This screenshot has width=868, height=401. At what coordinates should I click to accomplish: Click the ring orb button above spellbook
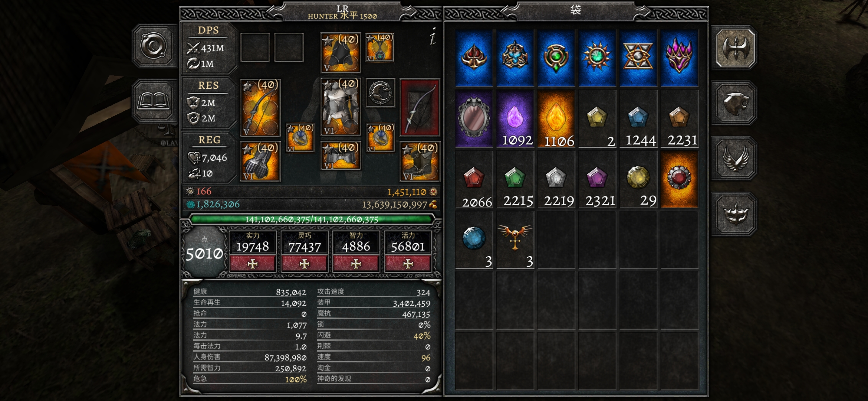pos(154,46)
